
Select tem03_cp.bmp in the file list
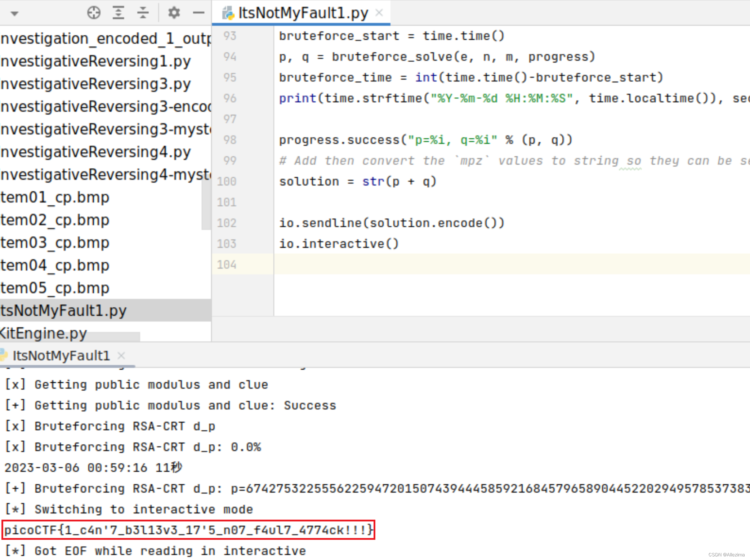[x=55, y=243]
